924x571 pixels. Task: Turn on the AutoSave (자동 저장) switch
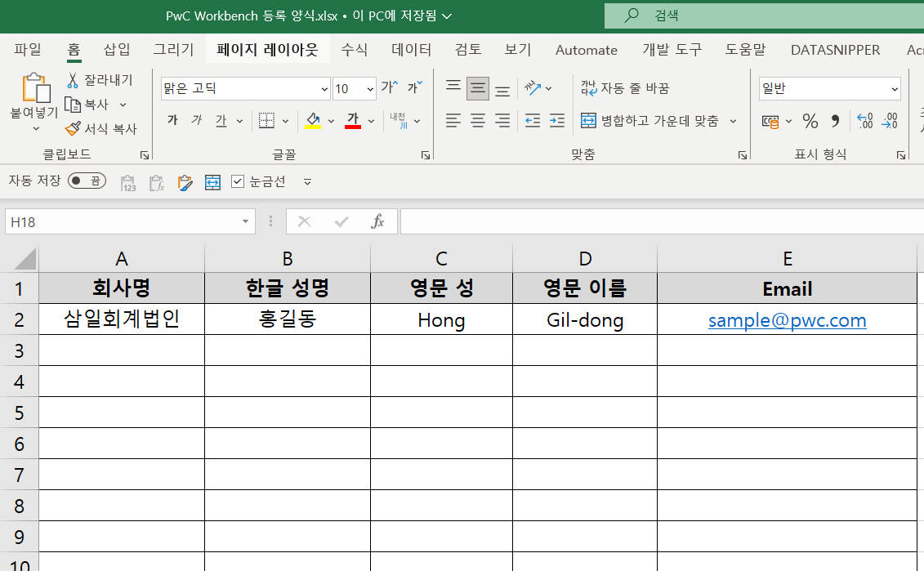point(87,181)
